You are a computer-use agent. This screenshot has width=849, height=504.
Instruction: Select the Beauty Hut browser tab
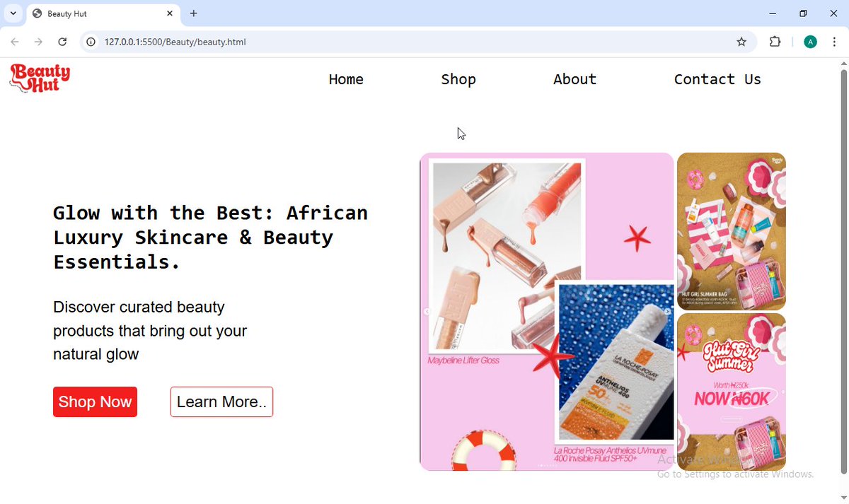point(103,13)
